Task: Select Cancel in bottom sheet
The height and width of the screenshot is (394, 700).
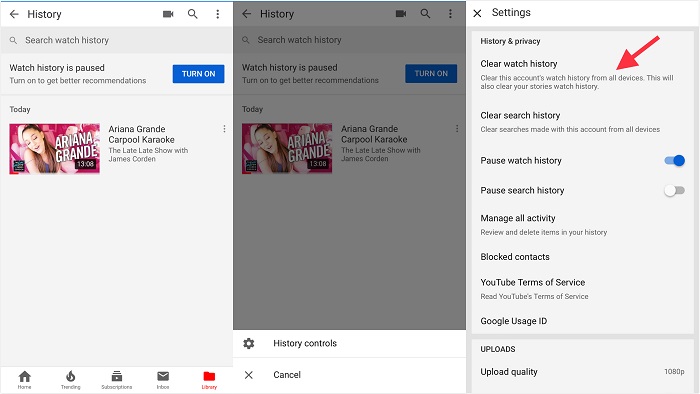Action: coord(349,375)
